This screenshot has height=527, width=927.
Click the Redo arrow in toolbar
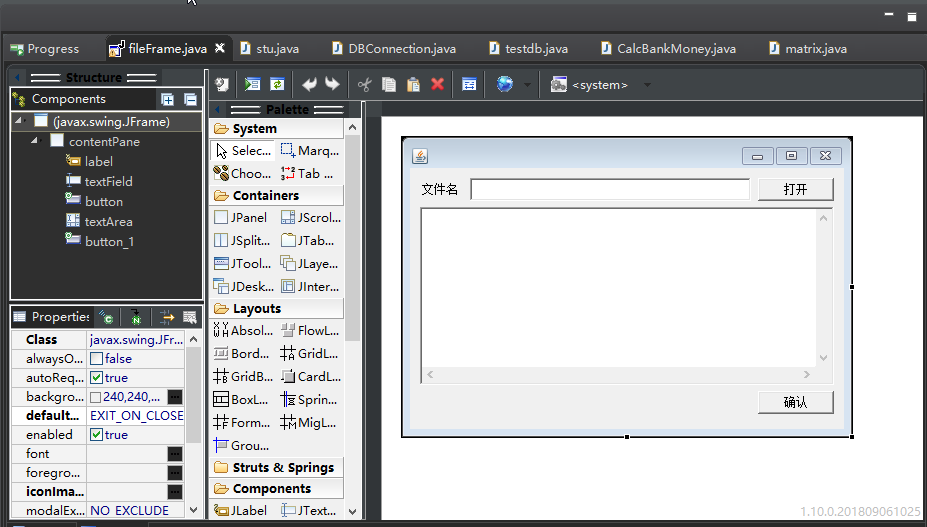332,85
